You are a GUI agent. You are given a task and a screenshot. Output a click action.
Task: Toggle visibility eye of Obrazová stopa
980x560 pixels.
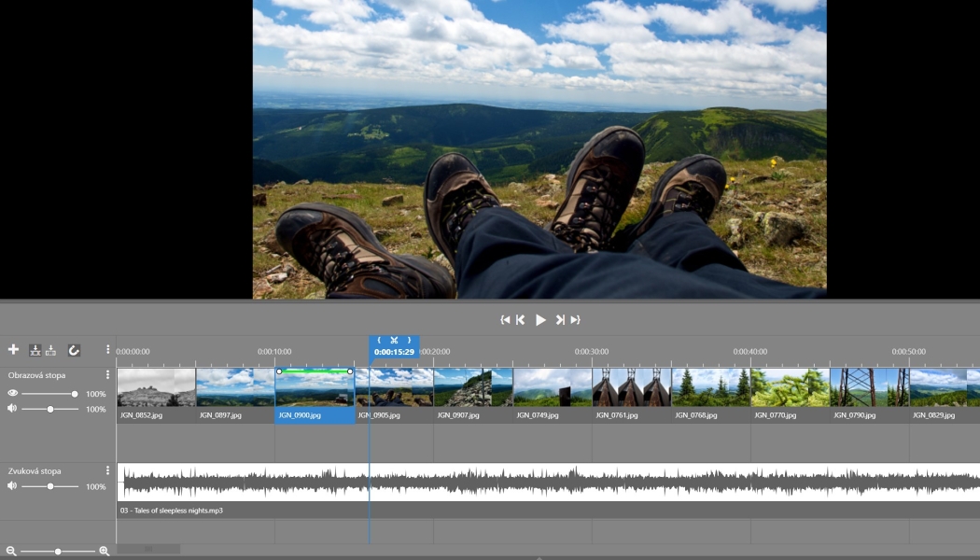12,393
